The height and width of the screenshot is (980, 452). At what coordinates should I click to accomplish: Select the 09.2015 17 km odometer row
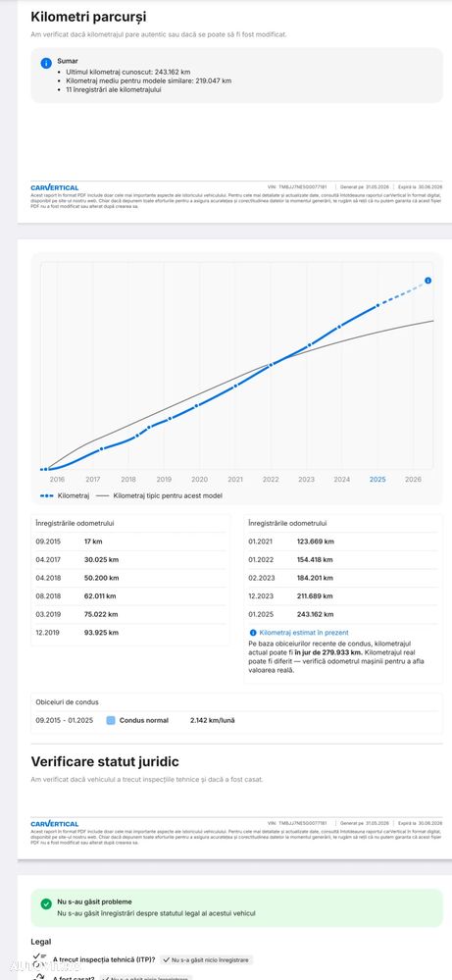tap(129, 542)
